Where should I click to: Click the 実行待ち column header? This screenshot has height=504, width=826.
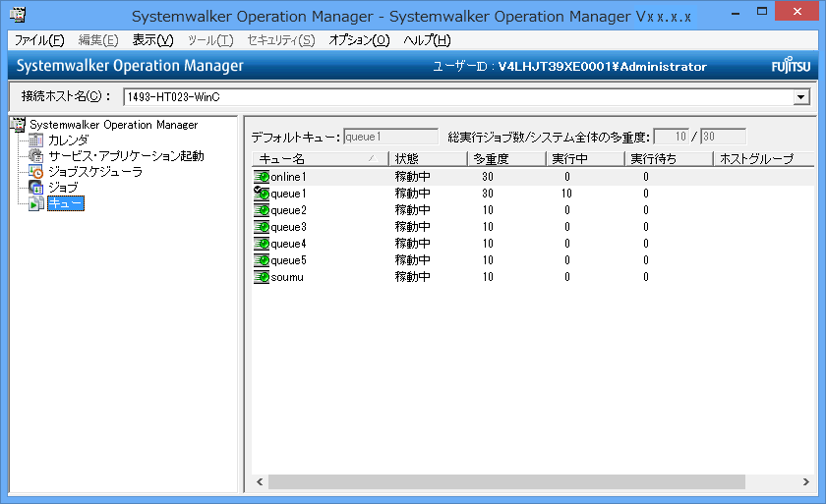[668, 159]
